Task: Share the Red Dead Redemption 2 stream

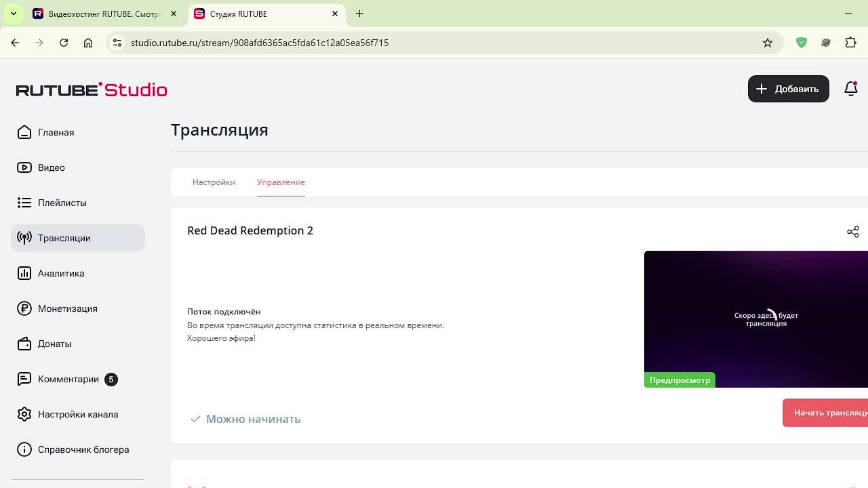Action: pos(853,232)
